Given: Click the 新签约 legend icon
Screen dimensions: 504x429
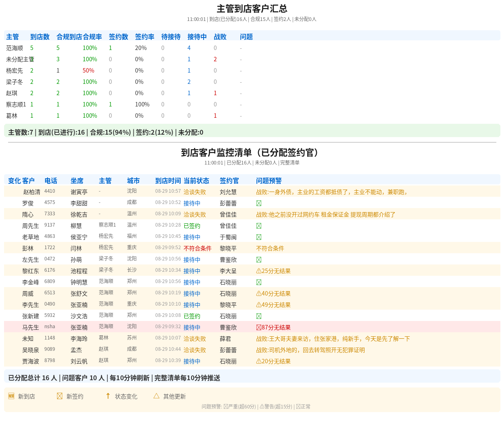Looking at the screenshot, I should click(x=60, y=396).
